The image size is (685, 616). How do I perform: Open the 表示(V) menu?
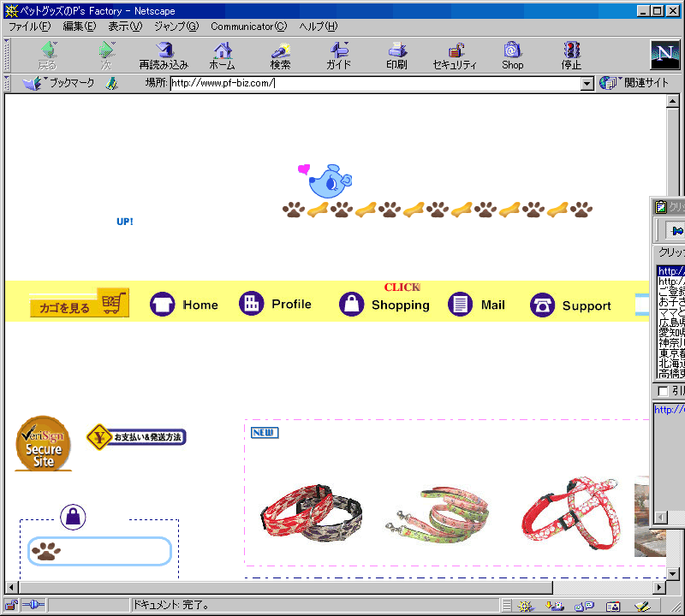point(125,27)
